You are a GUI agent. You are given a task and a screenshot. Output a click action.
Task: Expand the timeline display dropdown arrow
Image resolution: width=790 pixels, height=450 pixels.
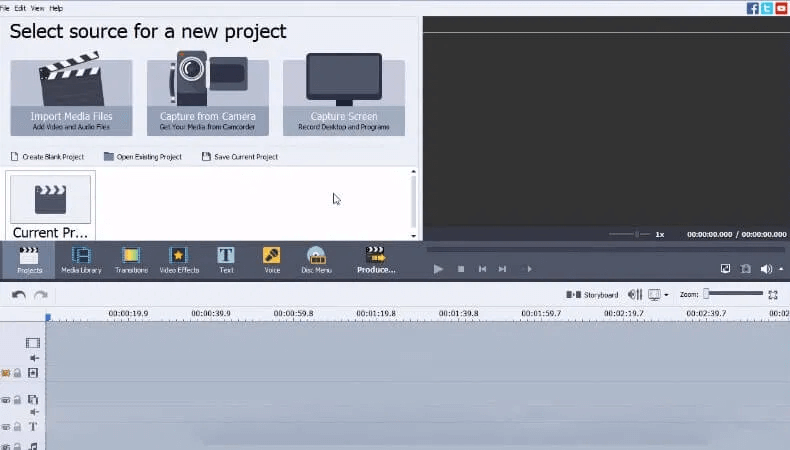point(666,295)
